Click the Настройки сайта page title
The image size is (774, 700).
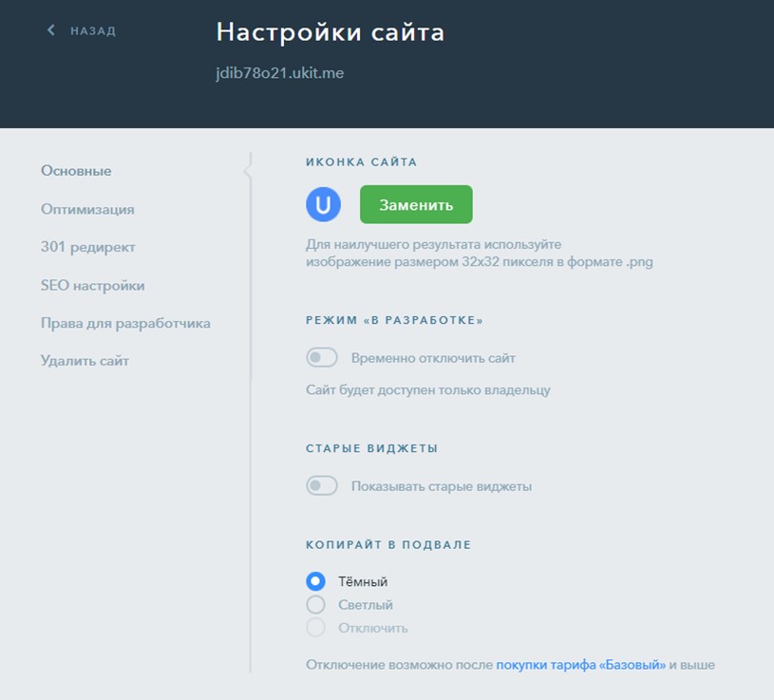tap(330, 32)
